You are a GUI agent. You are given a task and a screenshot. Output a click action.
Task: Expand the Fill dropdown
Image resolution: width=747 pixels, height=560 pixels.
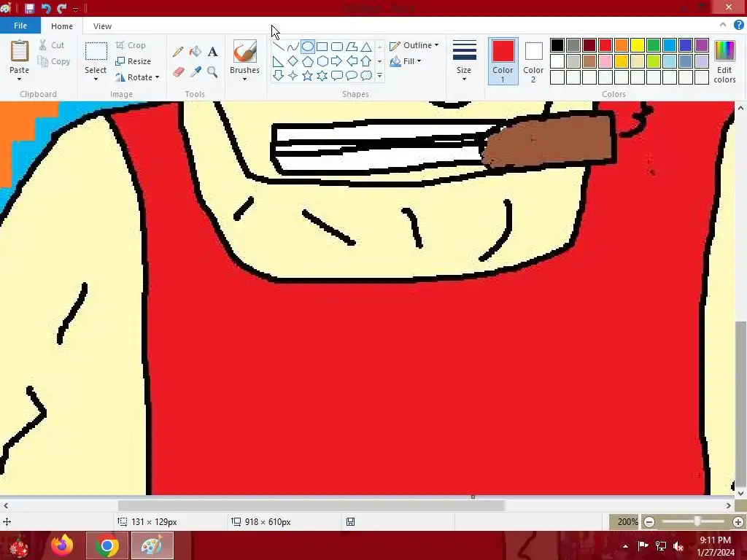pos(419,61)
